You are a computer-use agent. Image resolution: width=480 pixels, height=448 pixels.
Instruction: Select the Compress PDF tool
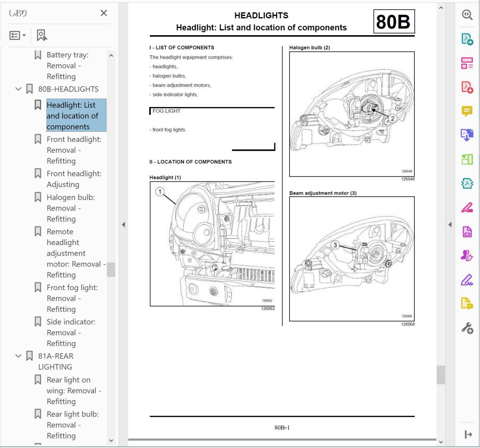467,183
